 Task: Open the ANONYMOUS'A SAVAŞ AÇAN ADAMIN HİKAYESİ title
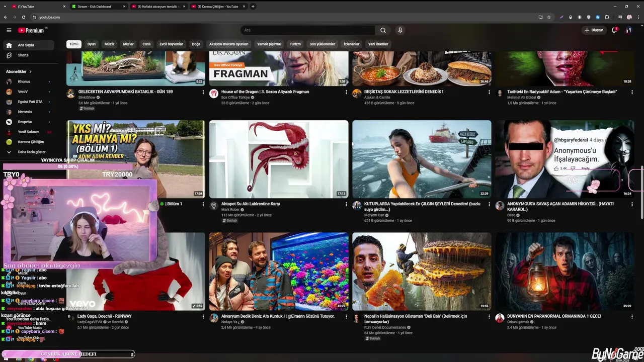pos(560,207)
